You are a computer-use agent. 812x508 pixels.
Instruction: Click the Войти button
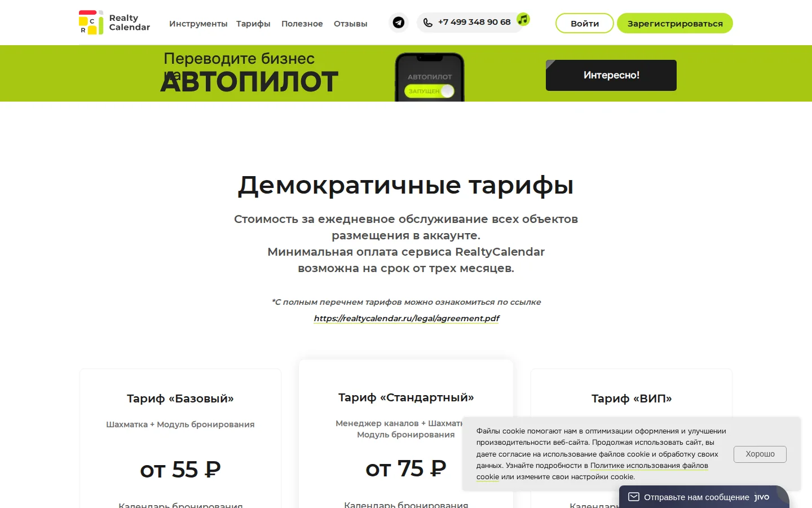click(585, 23)
